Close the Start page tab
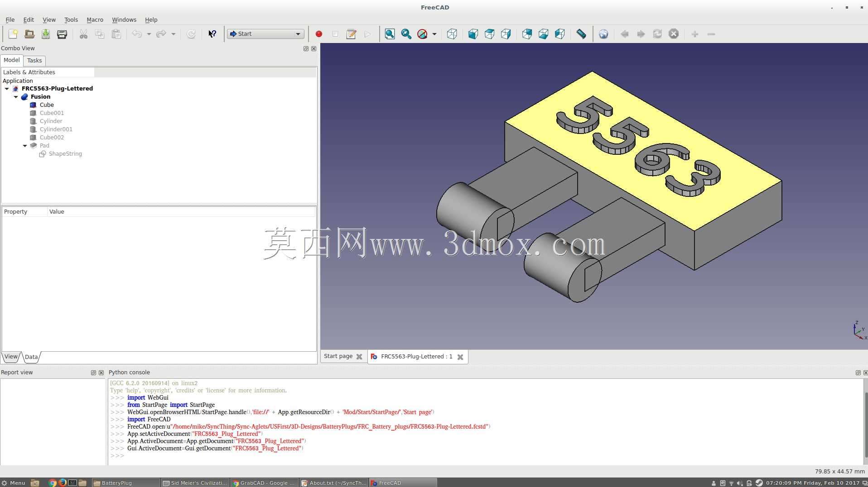The width and height of the screenshot is (868, 487). (359, 357)
